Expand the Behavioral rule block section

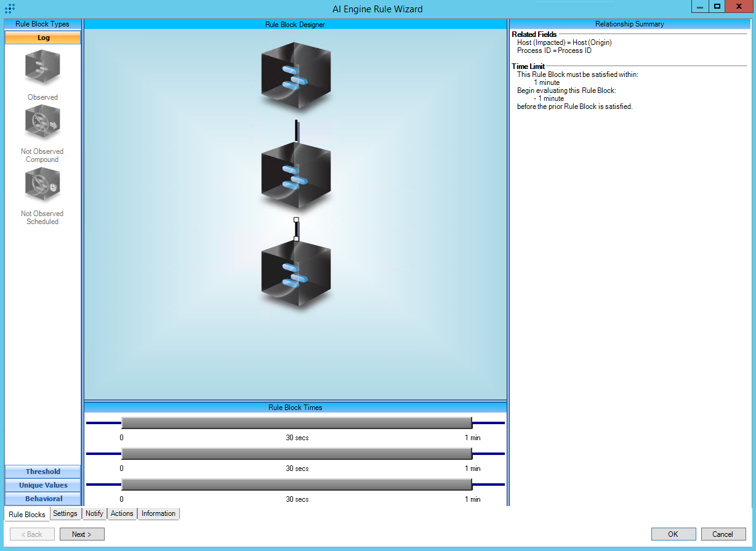click(x=42, y=499)
